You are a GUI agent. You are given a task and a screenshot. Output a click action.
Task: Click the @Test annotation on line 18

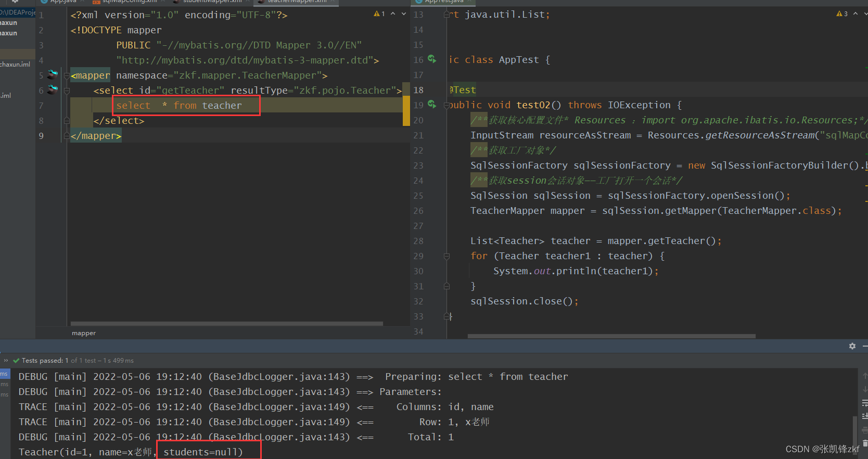463,90
